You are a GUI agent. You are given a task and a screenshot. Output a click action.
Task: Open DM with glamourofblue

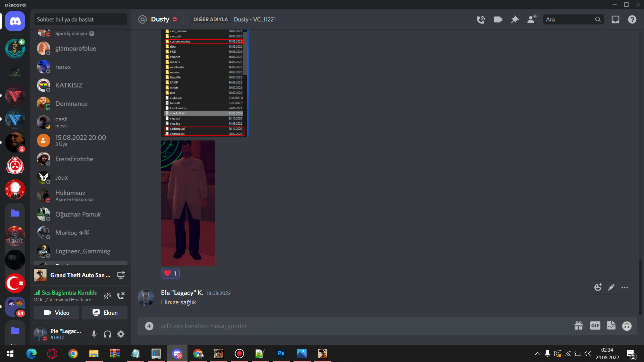80,48
